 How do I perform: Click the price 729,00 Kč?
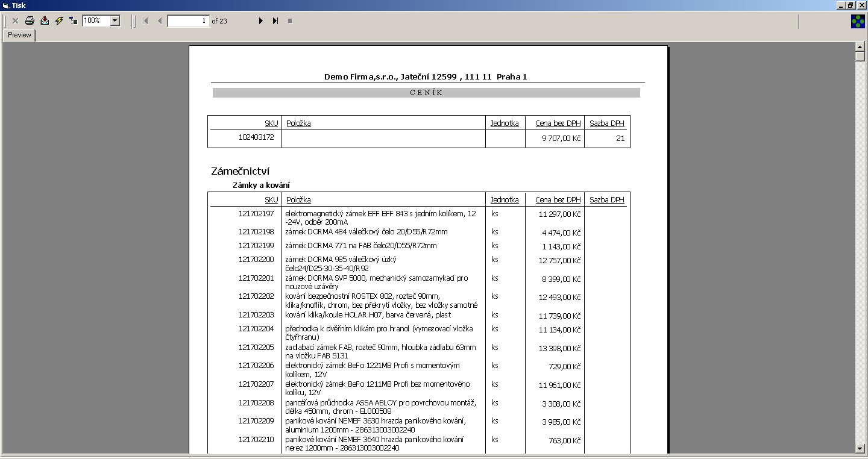tap(565, 366)
